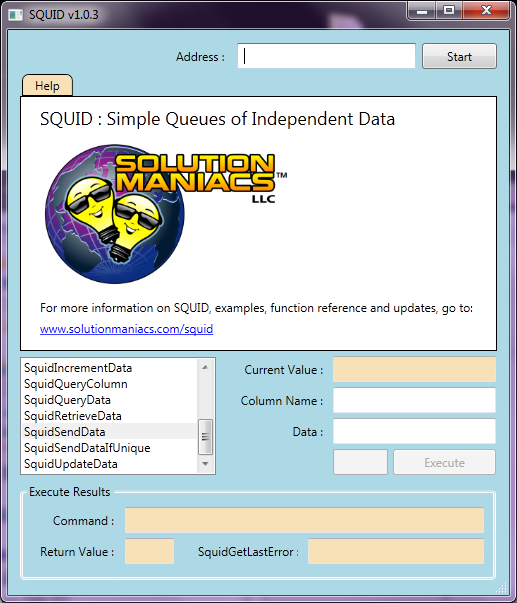Click the Data input field

tap(414, 431)
